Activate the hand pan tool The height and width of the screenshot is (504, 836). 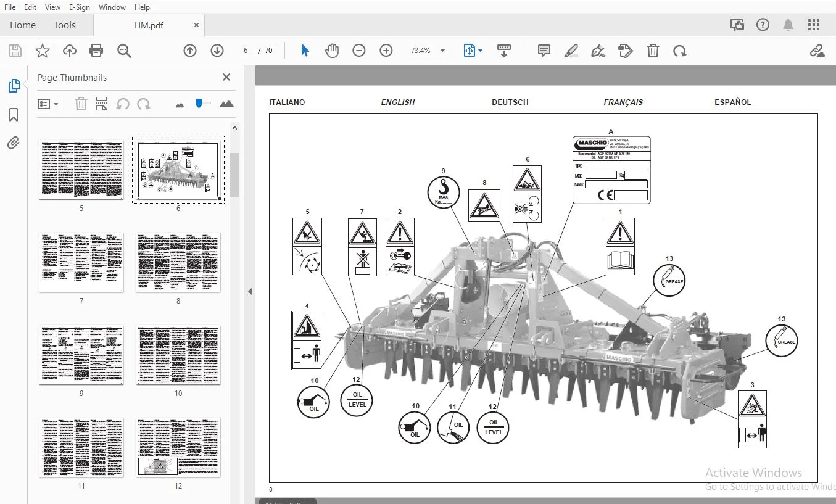[x=332, y=51]
